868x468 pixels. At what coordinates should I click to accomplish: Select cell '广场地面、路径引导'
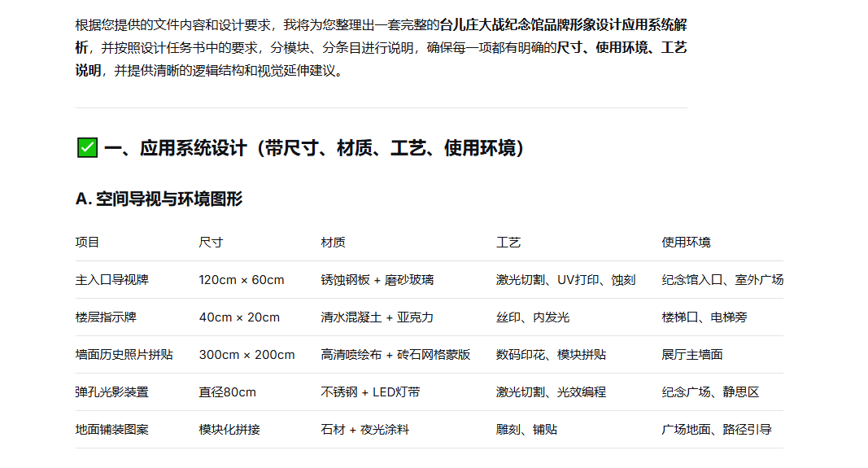pyautogui.click(x=717, y=429)
